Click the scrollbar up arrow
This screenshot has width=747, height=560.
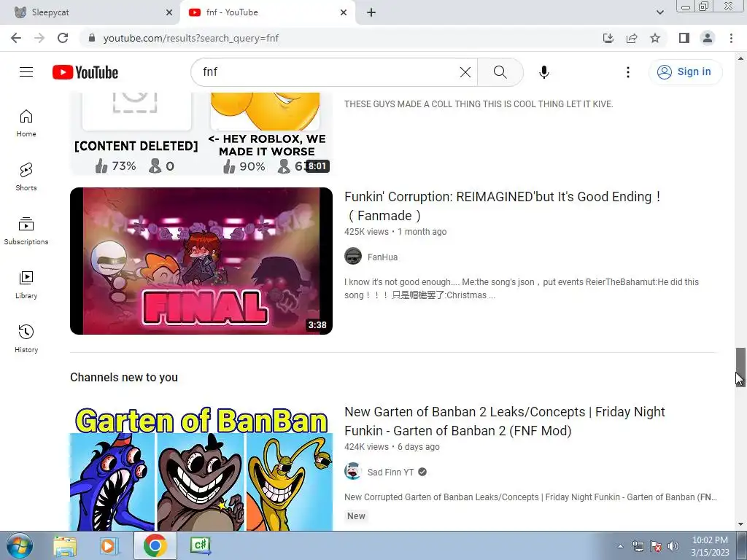click(740, 58)
